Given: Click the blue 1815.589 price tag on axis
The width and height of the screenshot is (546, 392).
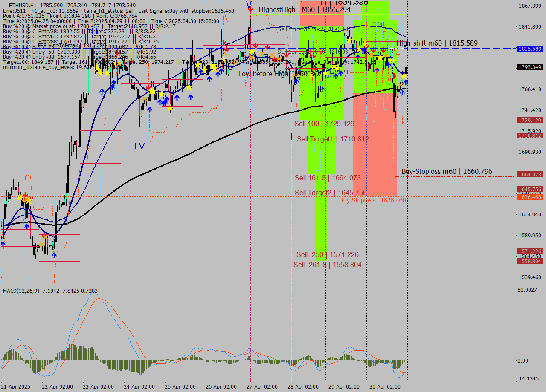Looking at the screenshot, I should pos(529,49).
